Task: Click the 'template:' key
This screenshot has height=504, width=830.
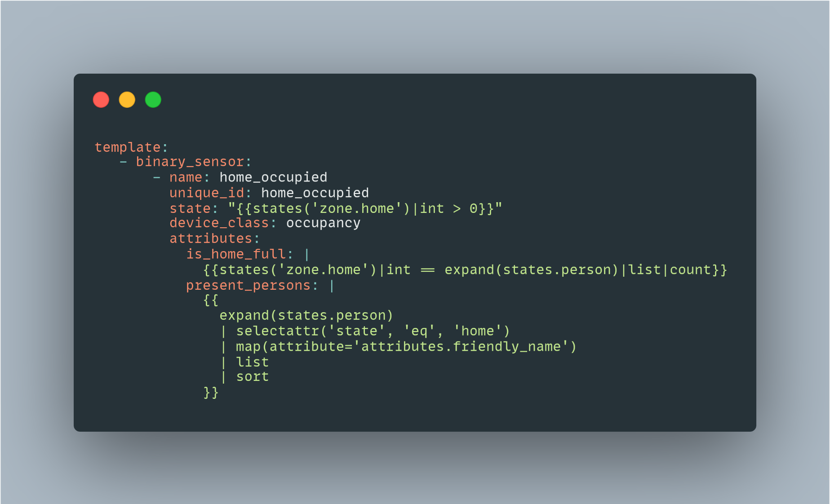Action: [131, 147]
